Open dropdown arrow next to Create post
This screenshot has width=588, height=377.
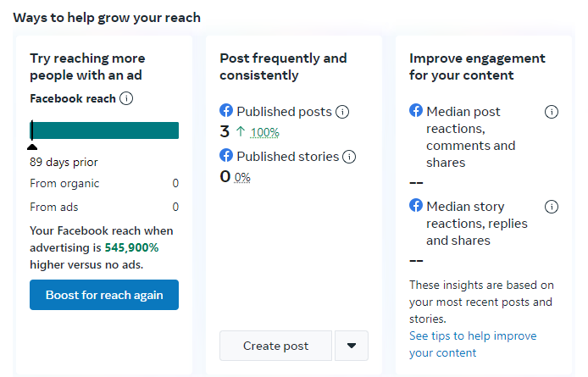(x=352, y=346)
